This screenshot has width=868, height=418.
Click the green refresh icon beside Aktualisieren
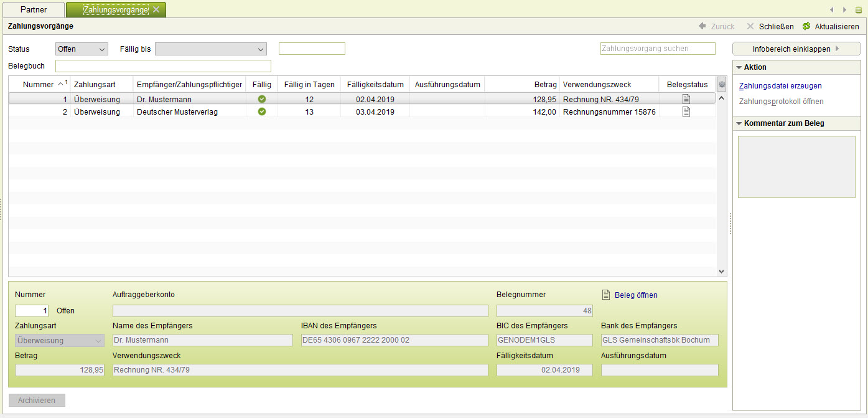coord(806,26)
